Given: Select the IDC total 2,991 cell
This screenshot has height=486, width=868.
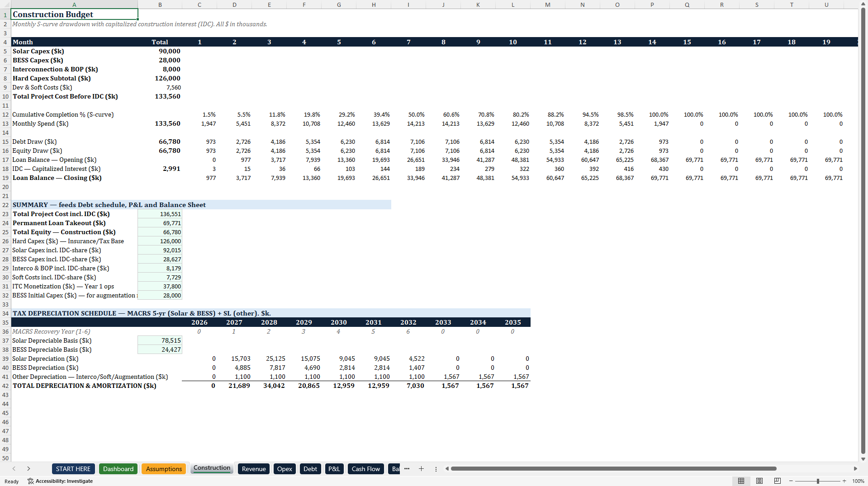Looking at the screenshot, I should point(160,169).
